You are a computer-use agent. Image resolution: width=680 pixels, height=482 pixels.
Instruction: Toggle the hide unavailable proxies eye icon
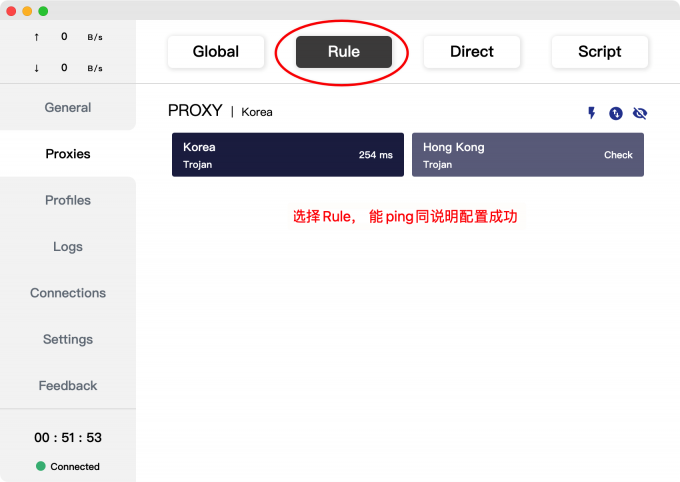(640, 113)
